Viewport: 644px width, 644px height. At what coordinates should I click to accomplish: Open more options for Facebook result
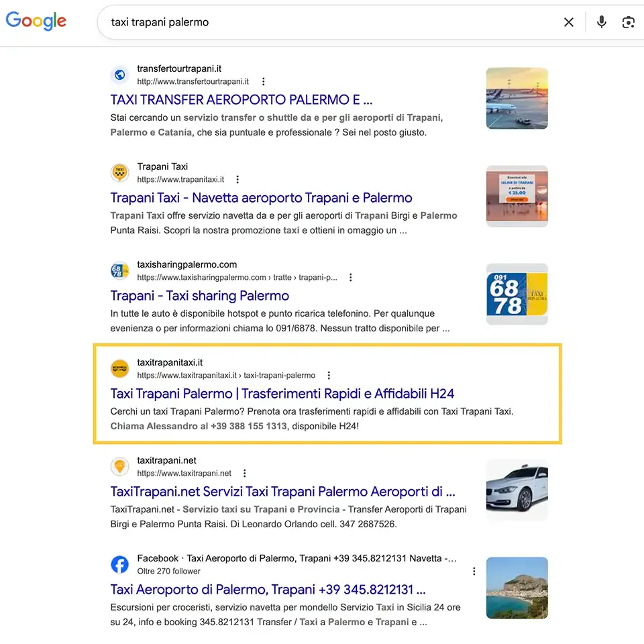click(x=474, y=572)
